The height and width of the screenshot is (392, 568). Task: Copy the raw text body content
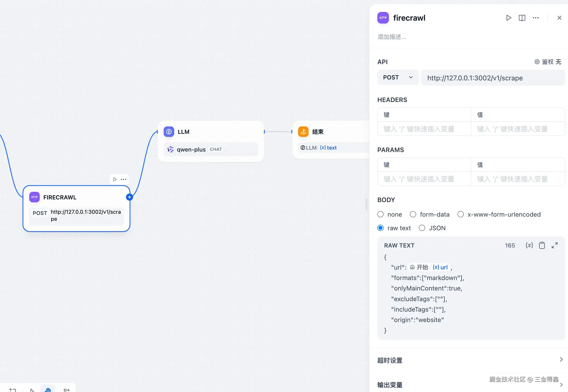542,245
